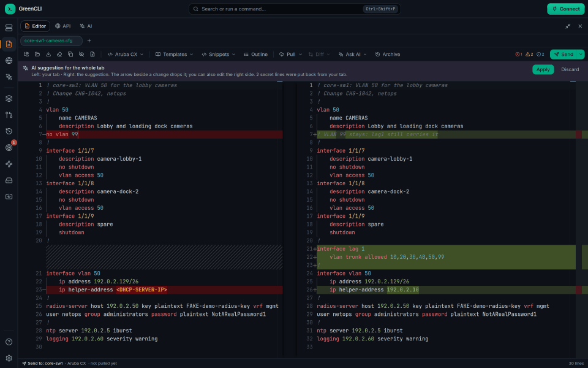Screen dimensions: 588x368
Task: Open the download box sidebar icon
Action: (9, 197)
